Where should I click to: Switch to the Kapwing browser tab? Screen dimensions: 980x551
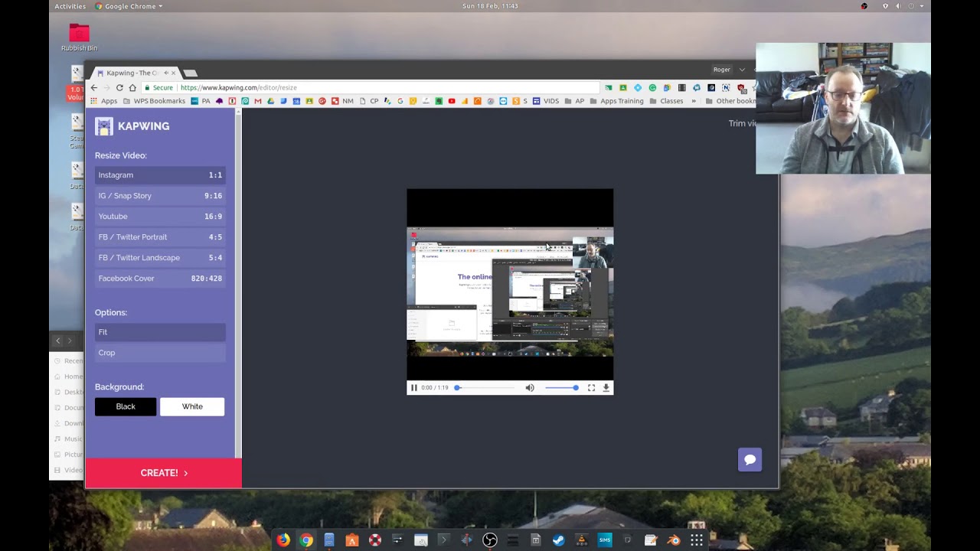point(135,73)
